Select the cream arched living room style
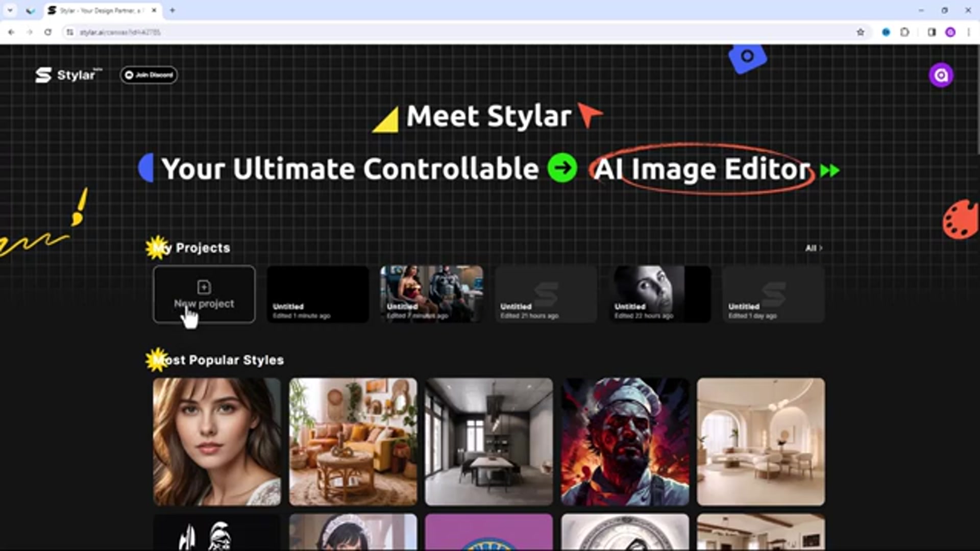Image resolution: width=980 pixels, height=551 pixels. [x=761, y=442]
